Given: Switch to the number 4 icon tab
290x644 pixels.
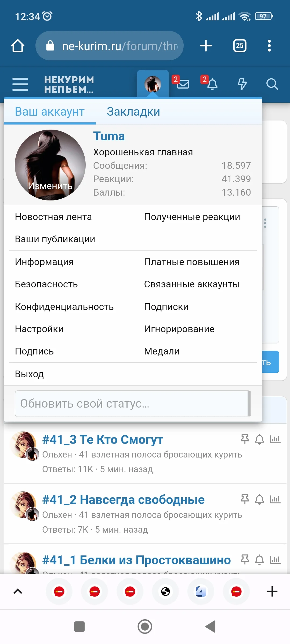Looking at the screenshot, I should click(x=201, y=591).
